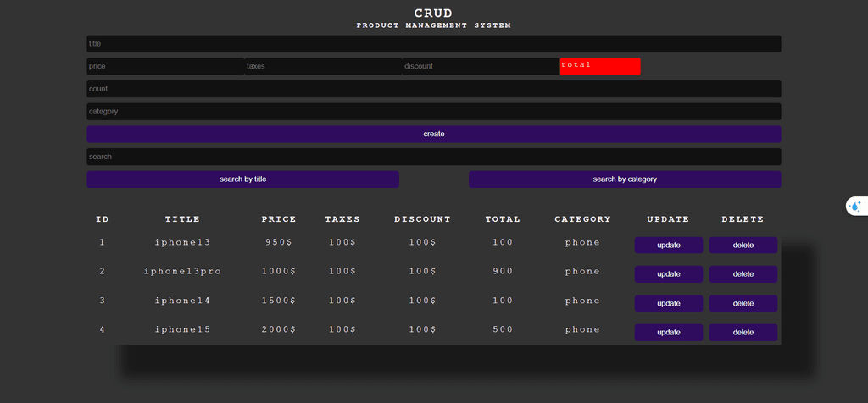Focus the title input field
The height and width of the screenshot is (403, 868).
433,44
